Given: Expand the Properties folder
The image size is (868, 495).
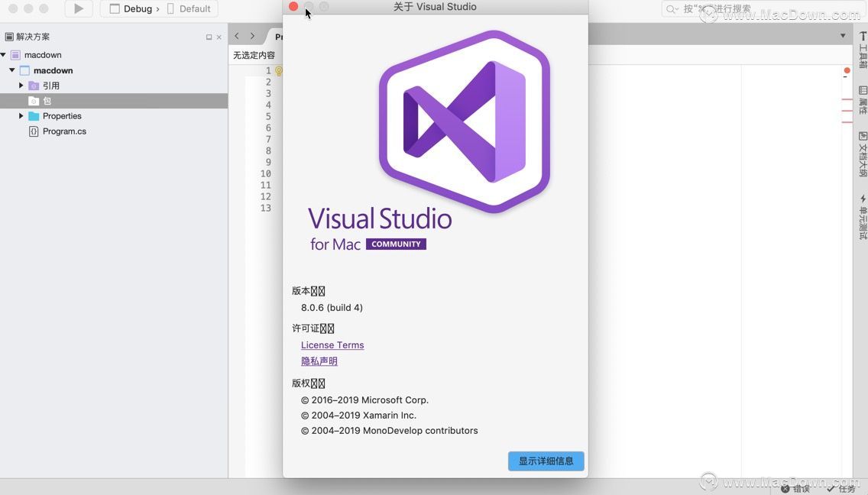Looking at the screenshot, I should point(21,115).
